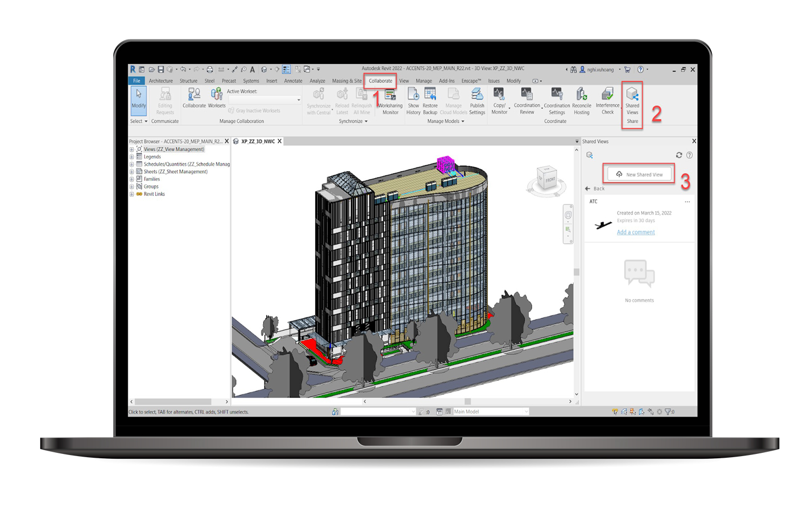Refresh the Shared Views list
Viewport: 812px width, 507px height.
pos(679,155)
